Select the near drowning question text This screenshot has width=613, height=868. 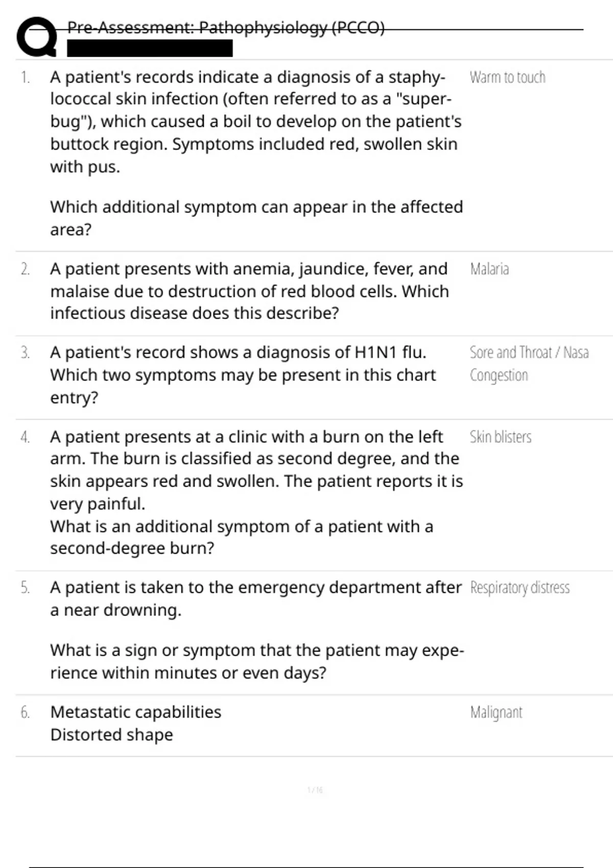(257, 630)
